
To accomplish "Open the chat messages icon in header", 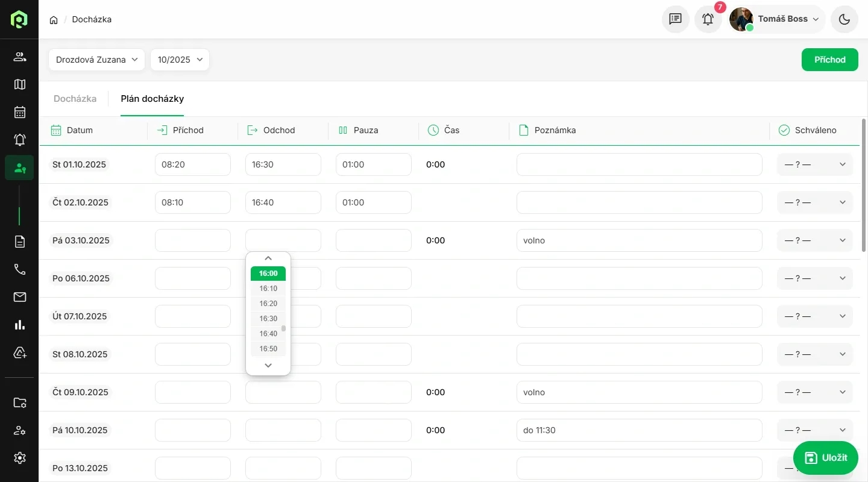I will pos(675,19).
